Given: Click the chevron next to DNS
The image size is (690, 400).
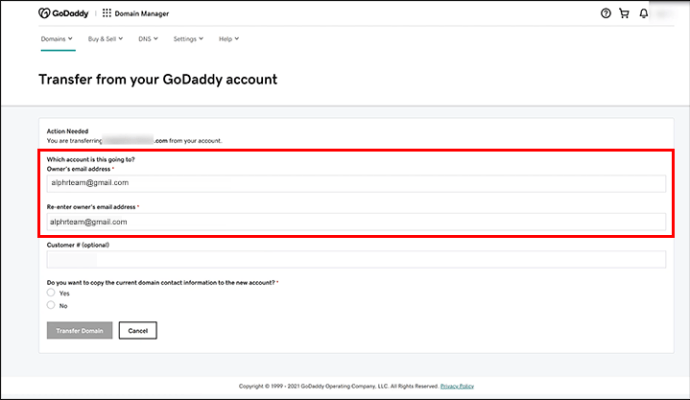Looking at the screenshot, I should pos(156,39).
